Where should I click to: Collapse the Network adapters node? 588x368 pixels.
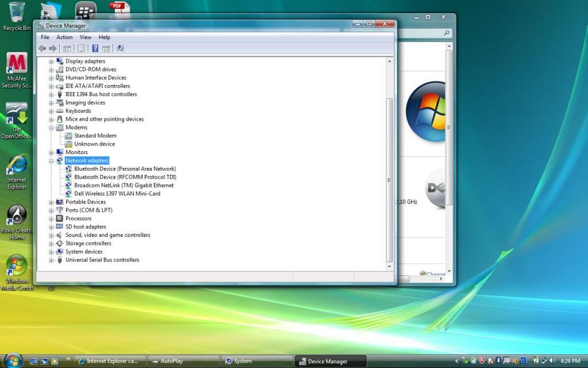coord(51,160)
